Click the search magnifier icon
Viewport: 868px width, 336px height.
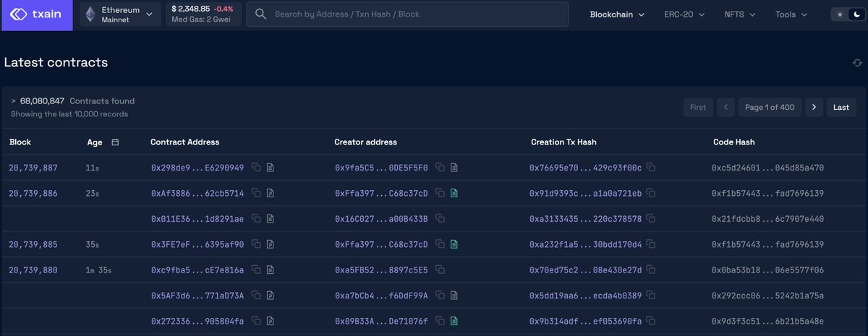point(260,14)
